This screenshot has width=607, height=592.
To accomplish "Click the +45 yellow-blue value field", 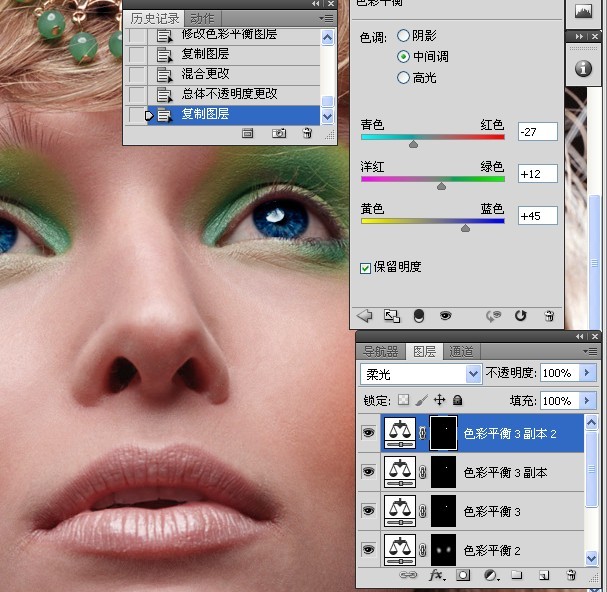I will point(538,216).
